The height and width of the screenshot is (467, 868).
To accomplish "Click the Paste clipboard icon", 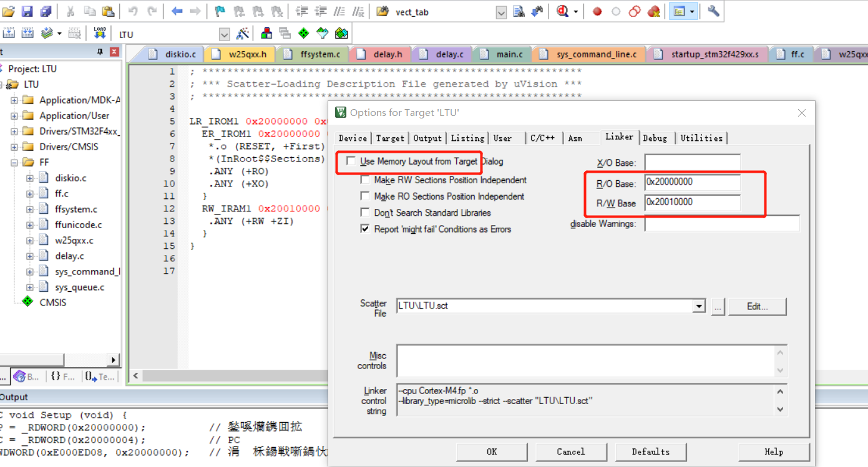I will tap(107, 11).
